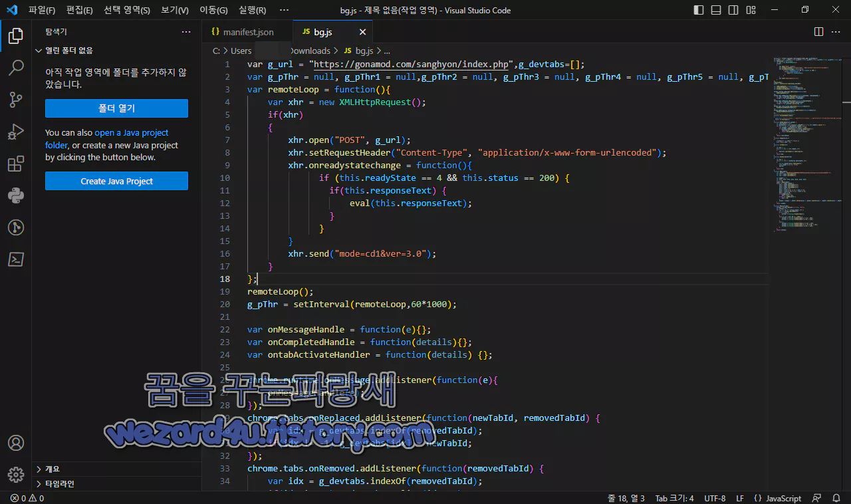Viewport: 851px width, 504px height.
Task: Show errors and warnings in status bar
Action: click(27, 498)
